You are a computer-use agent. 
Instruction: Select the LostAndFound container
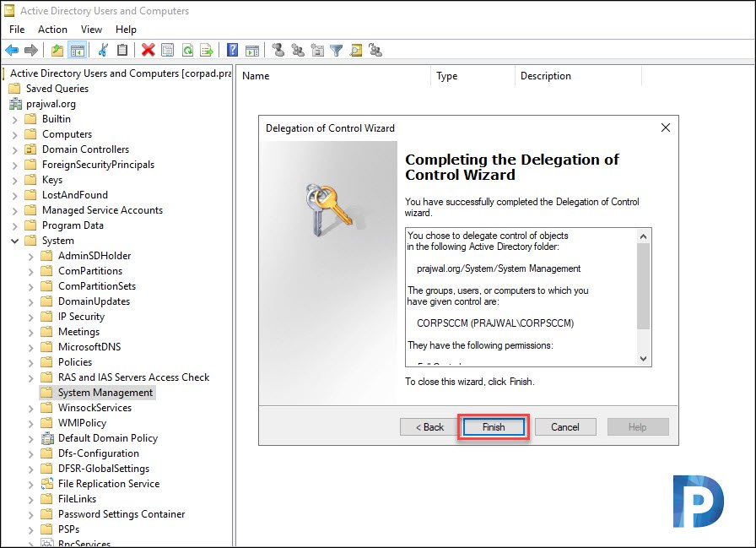(75, 195)
